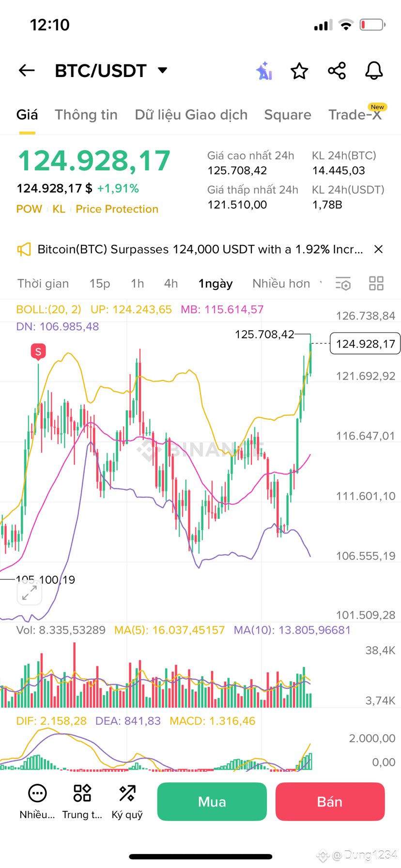The width and height of the screenshot is (401, 868).
Task: Tap the share icon
Action: tap(337, 71)
